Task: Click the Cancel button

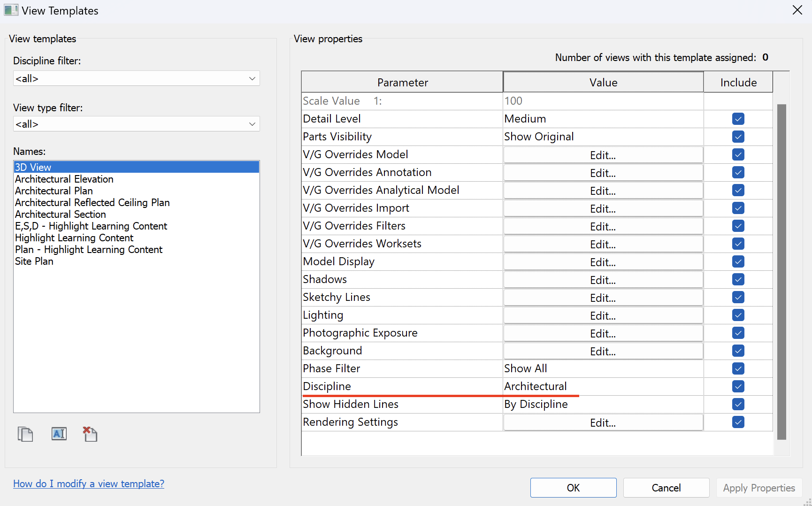Action: point(666,488)
